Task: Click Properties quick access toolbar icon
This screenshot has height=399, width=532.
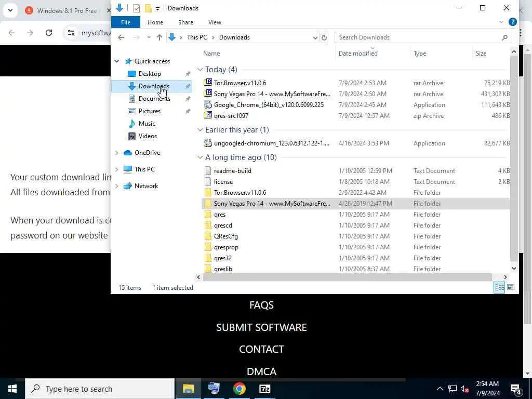Action: [137, 8]
